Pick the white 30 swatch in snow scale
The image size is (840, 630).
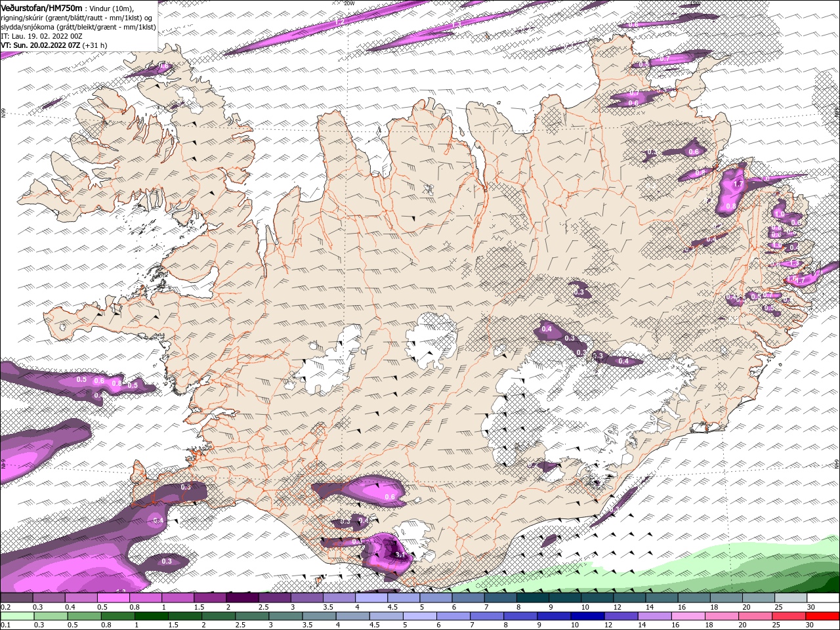coord(823,597)
